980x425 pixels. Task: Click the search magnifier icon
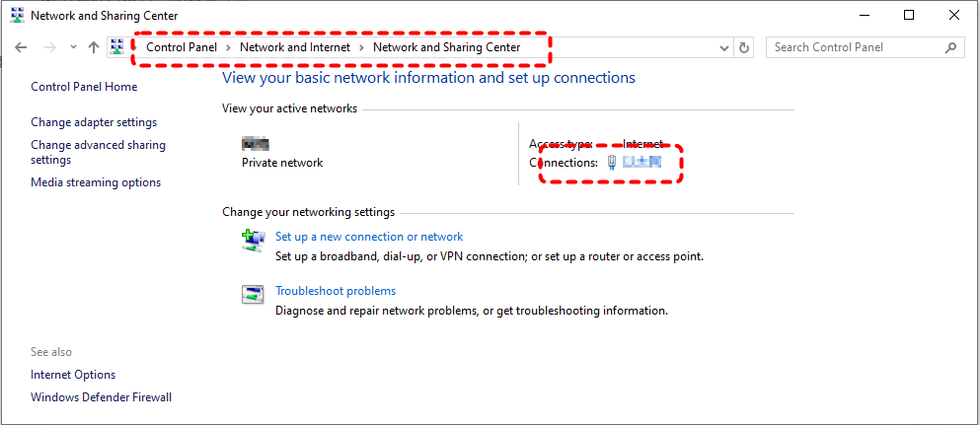(951, 47)
